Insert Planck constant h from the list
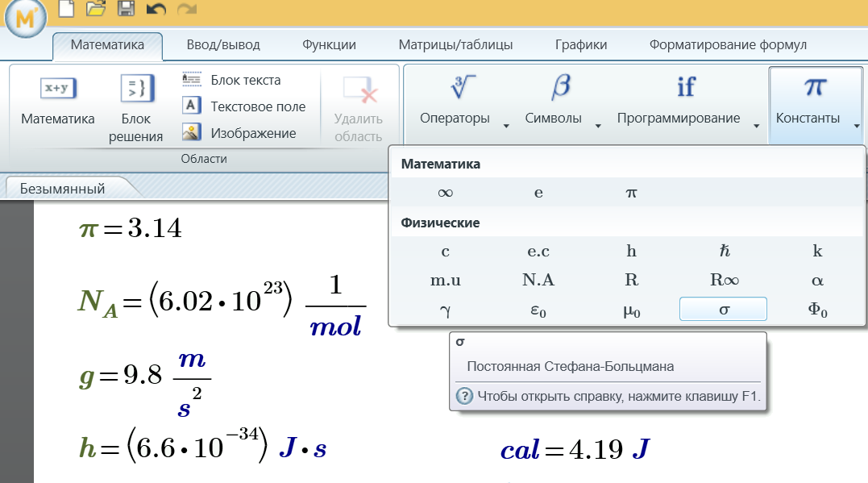Image resolution: width=868 pixels, height=483 pixels. (x=631, y=252)
